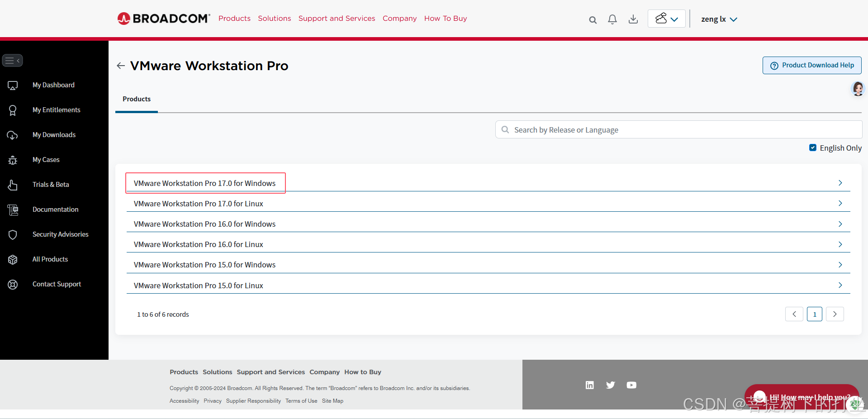The image size is (868, 419).
Task: Click the notification bell icon
Action: [612, 19]
